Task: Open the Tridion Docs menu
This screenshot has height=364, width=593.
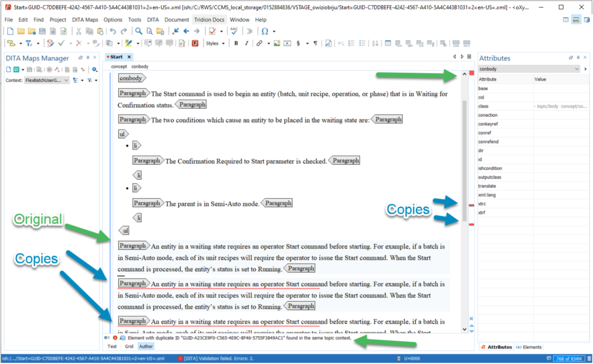Action: click(x=209, y=19)
